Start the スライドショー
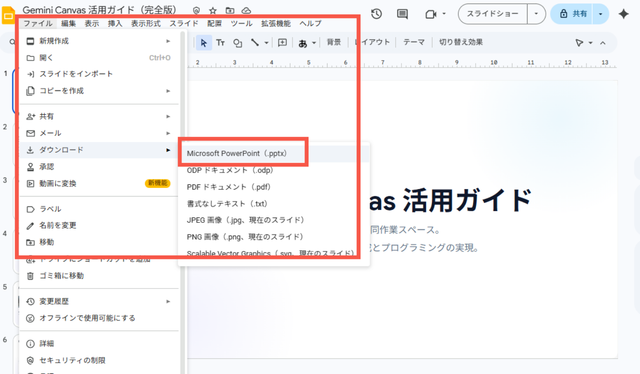Viewport: 640px width, 374px height. tap(493, 14)
